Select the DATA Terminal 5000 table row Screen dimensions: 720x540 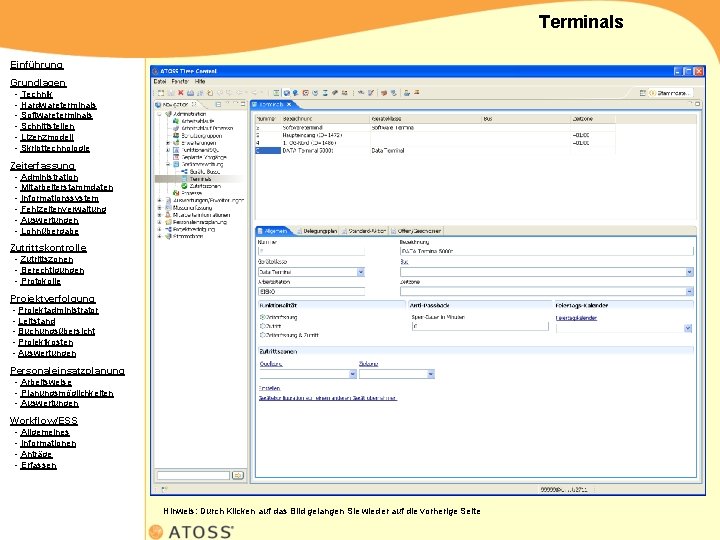tap(435, 150)
